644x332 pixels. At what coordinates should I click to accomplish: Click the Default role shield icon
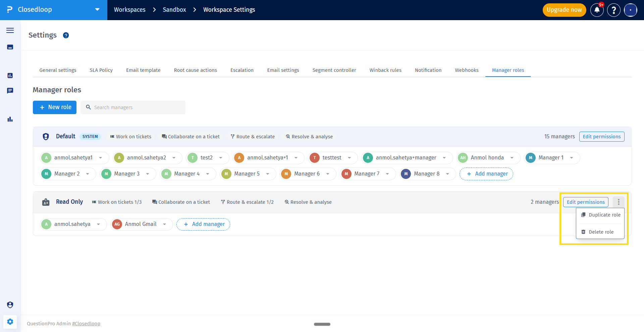point(46,137)
